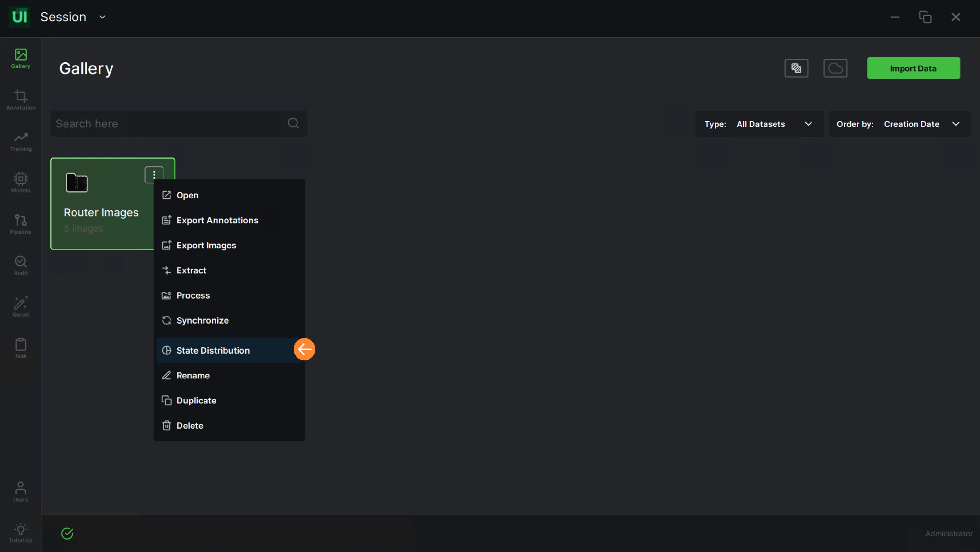
Task: Click the layered images icon near Import Data
Action: pos(796,68)
